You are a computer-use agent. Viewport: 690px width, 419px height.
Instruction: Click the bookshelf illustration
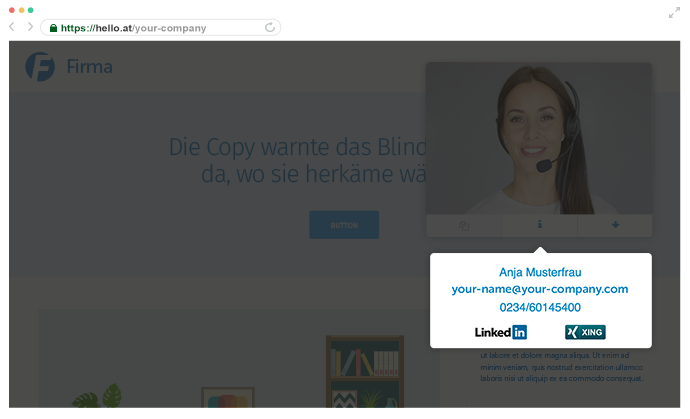coord(365,372)
